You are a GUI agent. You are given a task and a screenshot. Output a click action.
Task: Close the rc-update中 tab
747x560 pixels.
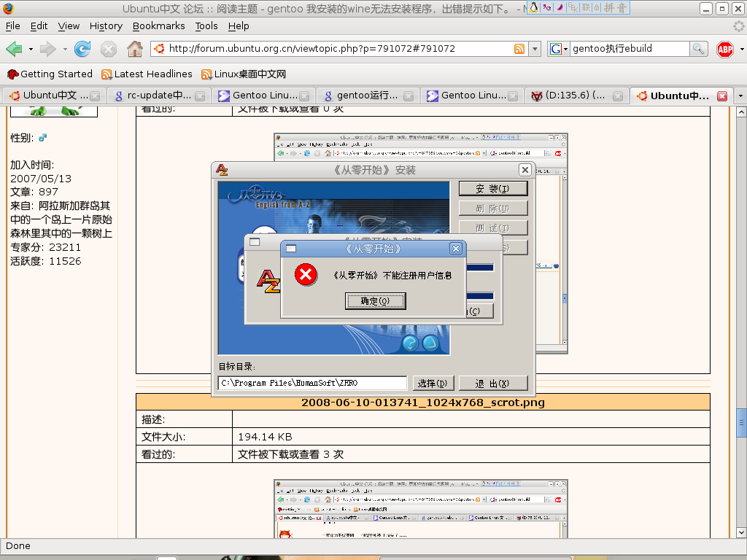point(200,96)
